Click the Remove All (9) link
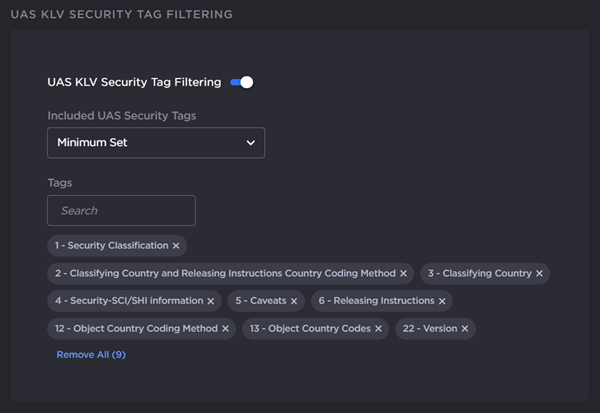The width and height of the screenshot is (600, 413). click(91, 355)
